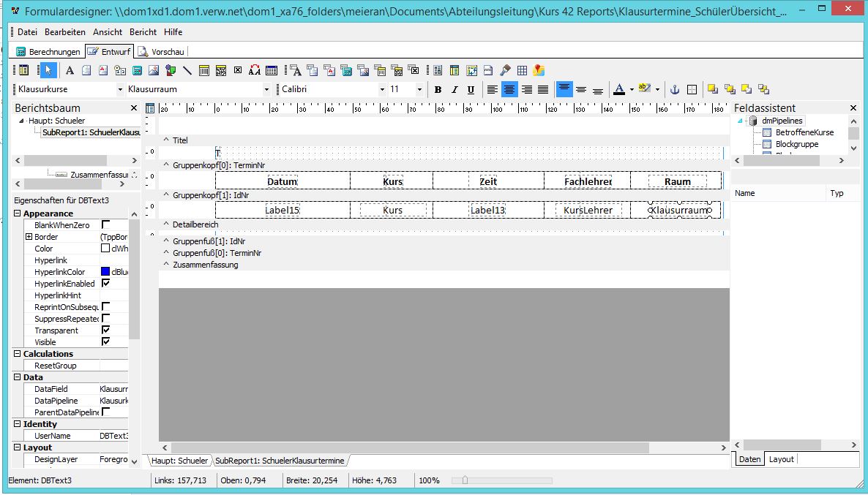Choose the Memo component tool
Viewport: 868px width, 495px height.
point(86,70)
